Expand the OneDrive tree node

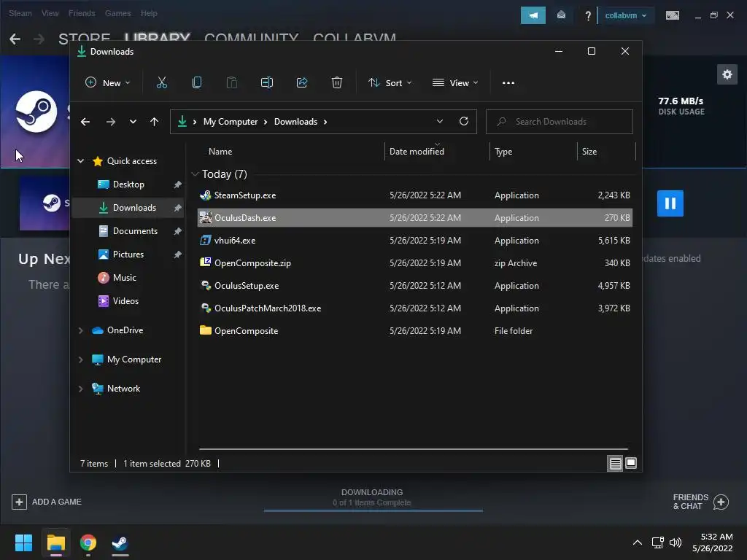(x=80, y=330)
